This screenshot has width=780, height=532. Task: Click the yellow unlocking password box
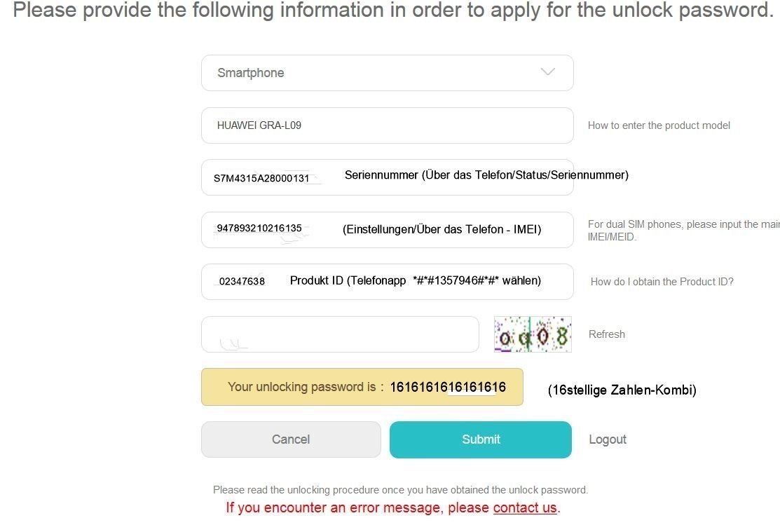tap(362, 387)
